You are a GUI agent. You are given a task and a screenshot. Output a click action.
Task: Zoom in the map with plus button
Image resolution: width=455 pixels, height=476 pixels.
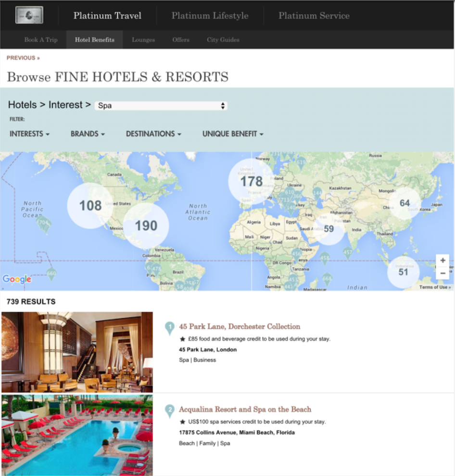[x=442, y=261]
